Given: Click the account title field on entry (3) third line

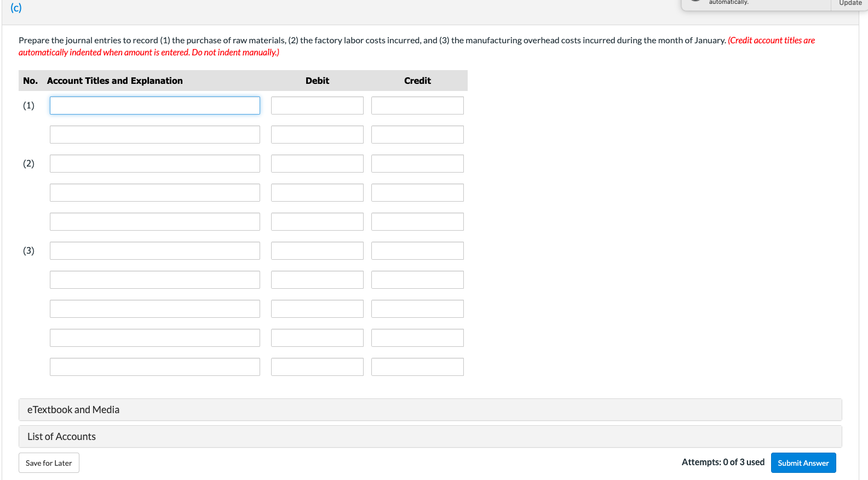Looking at the screenshot, I should click(155, 309).
